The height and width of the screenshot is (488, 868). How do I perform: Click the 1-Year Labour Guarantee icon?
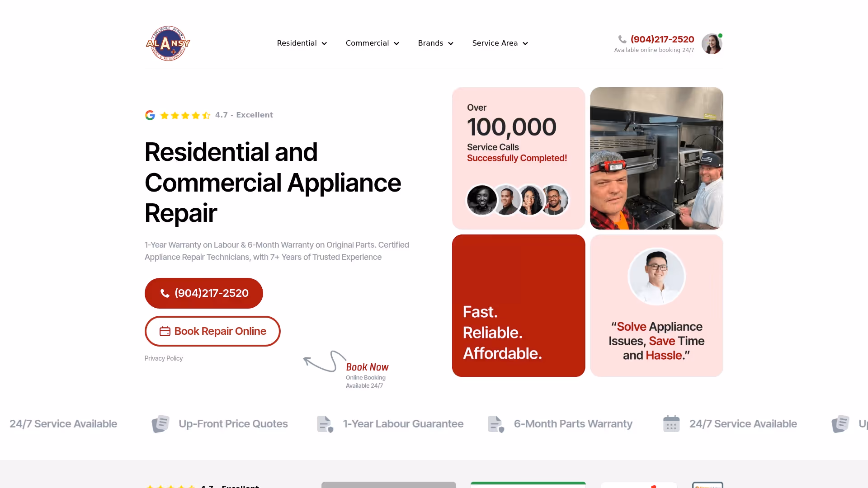pos(325,424)
